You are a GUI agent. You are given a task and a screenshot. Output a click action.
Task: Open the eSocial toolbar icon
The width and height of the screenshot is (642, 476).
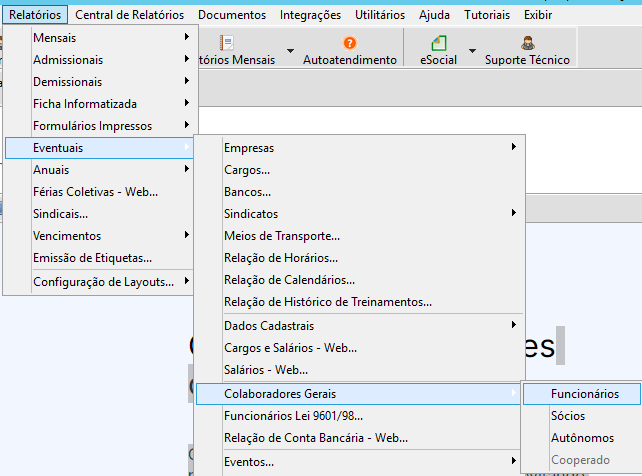click(x=439, y=43)
